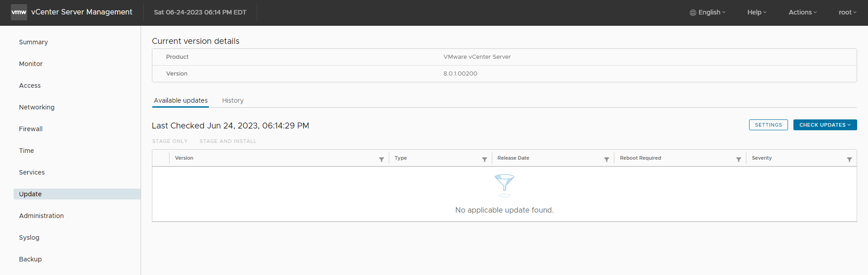The image size is (868, 275).
Task: Open the Reboot Required column filter
Action: tap(739, 159)
